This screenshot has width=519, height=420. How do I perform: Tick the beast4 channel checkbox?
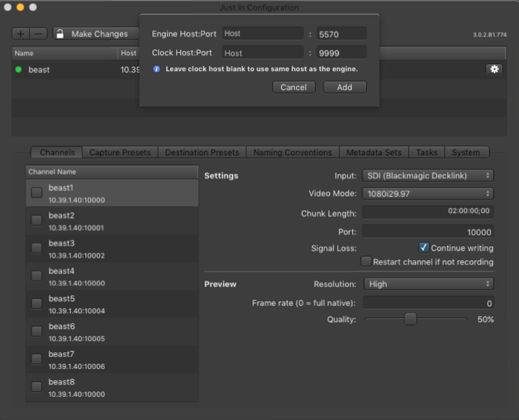tap(36, 276)
